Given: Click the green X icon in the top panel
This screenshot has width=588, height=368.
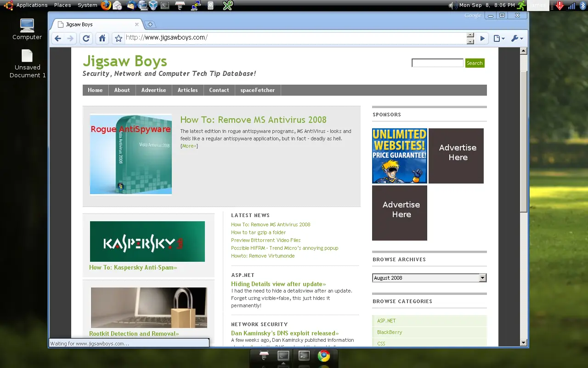Looking at the screenshot, I should point(227,6).
